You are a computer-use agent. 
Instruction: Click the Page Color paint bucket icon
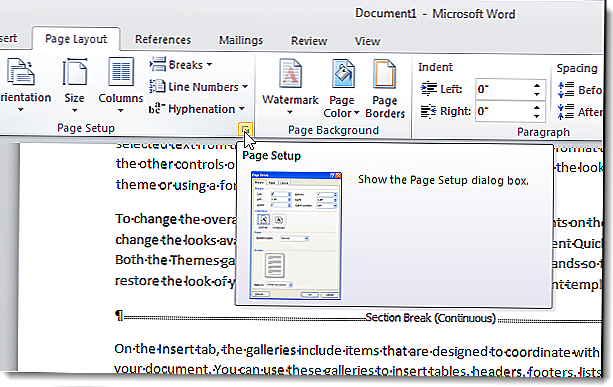[343, 74]
